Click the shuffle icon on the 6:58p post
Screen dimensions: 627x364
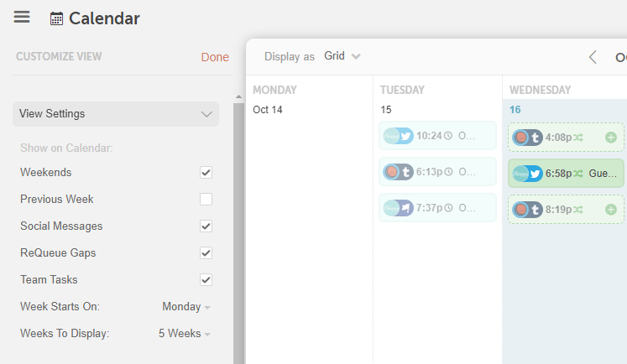point(578,174)
